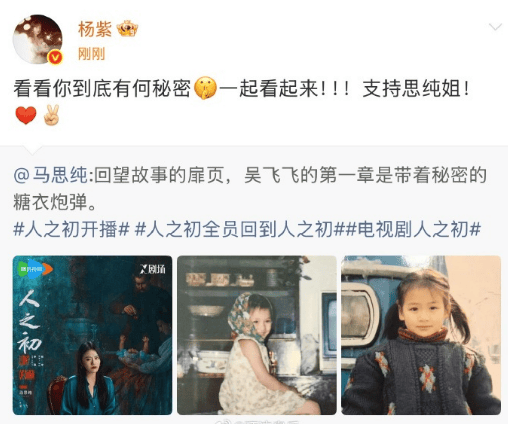Click the orange verified V badge

point(55,57)
